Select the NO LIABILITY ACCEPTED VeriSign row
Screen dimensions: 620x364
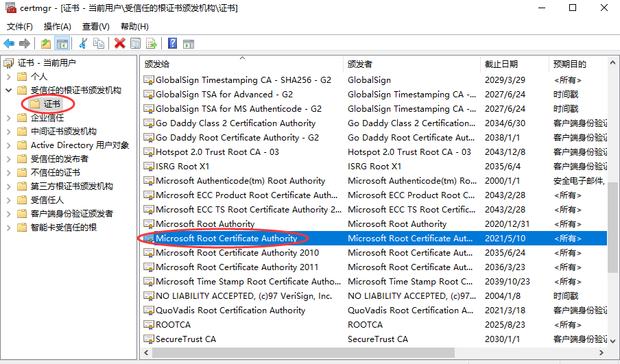(374, 296)
